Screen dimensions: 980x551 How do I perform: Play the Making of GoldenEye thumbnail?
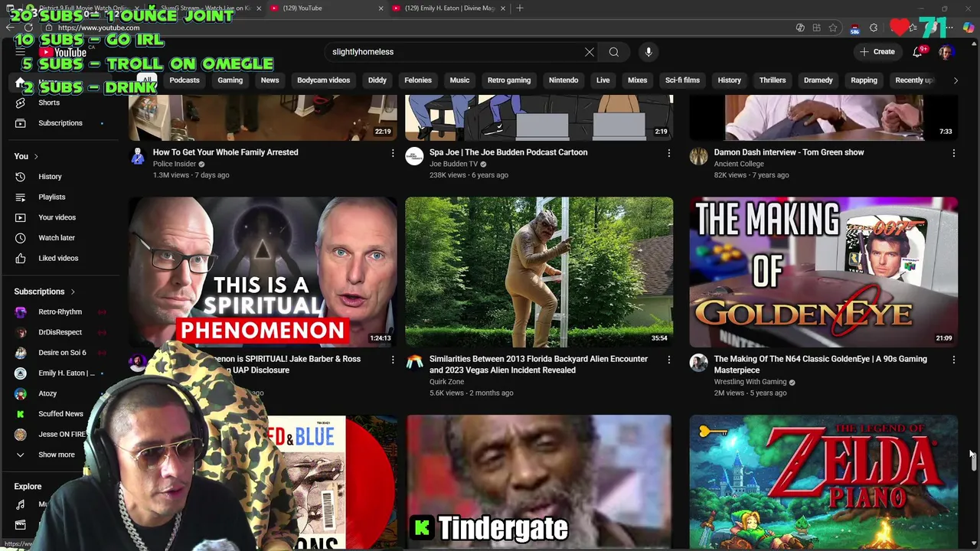pos(823,272)
